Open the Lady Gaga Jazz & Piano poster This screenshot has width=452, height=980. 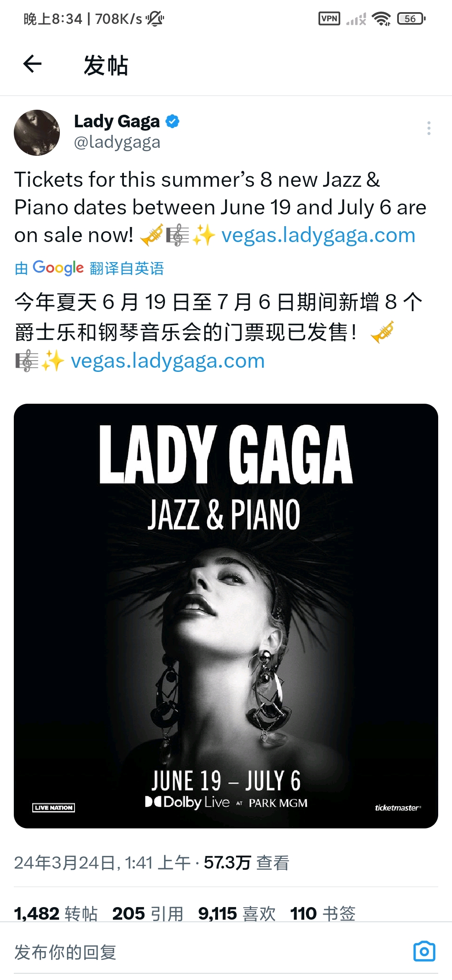point(226,616)
